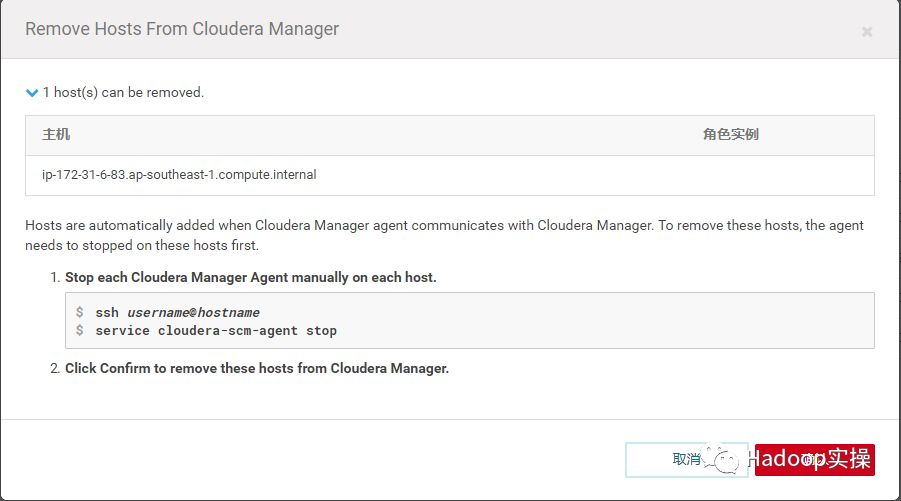The height and width of the screenshot is (501, 901).
Task: Click the italic 'username@hostname' placeholder
Action: (x=193, y=312)
